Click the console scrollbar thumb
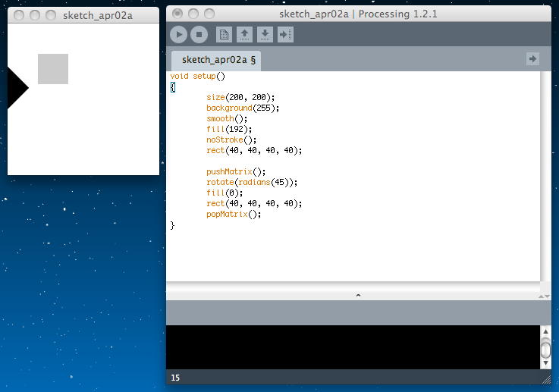 pos(545,350)
